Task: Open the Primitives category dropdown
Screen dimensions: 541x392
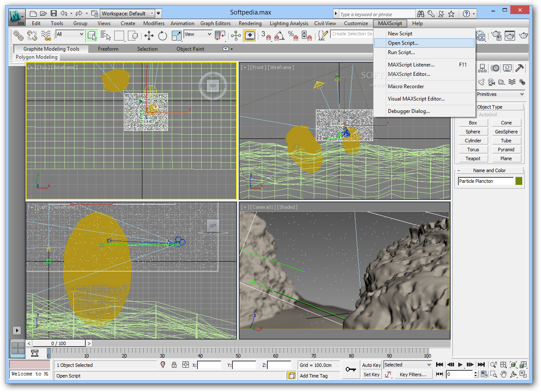Action: 500,94
